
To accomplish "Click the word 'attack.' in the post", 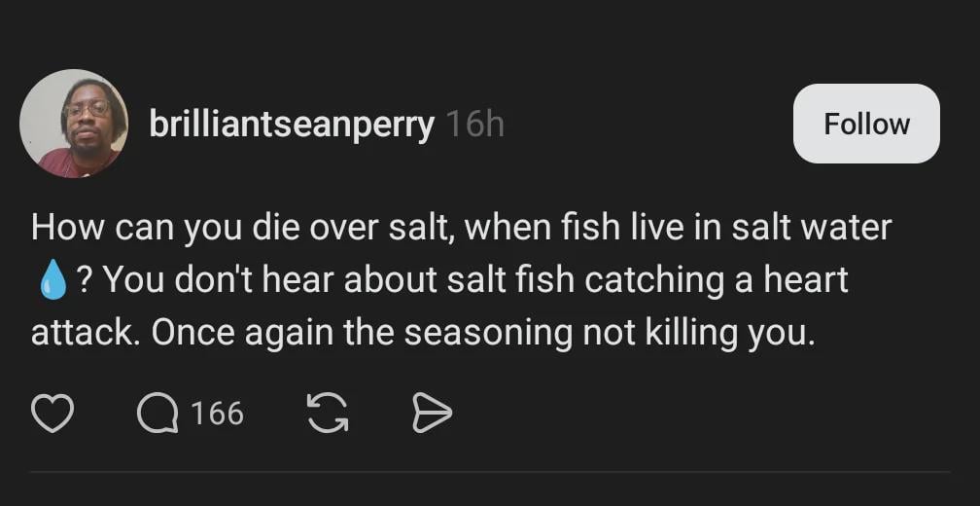I will point(86,333).
